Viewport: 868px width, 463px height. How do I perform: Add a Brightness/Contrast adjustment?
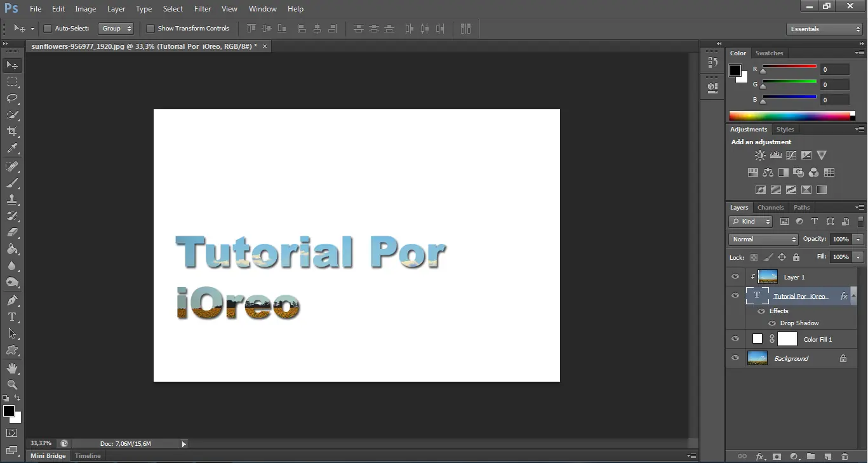click(760, 155)
